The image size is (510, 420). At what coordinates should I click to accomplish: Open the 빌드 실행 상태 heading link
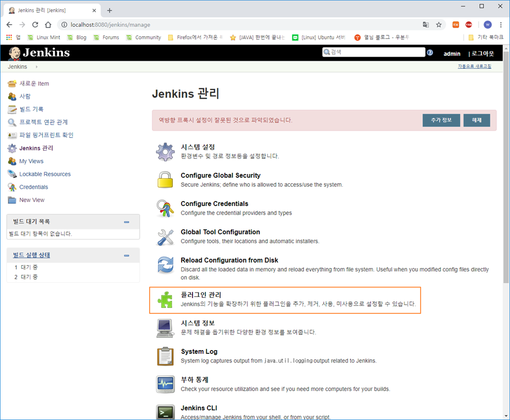(x=31, y=255)
